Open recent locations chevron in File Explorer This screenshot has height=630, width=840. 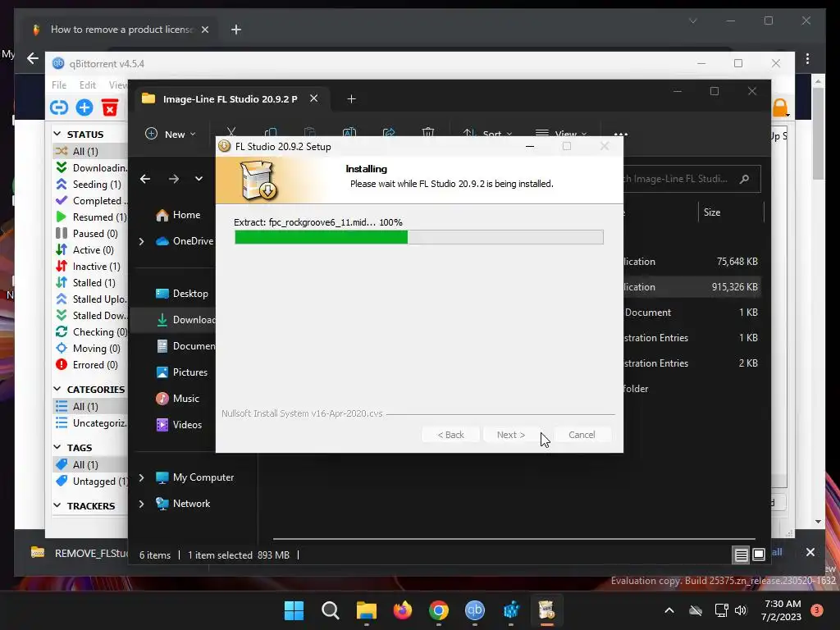199,179
